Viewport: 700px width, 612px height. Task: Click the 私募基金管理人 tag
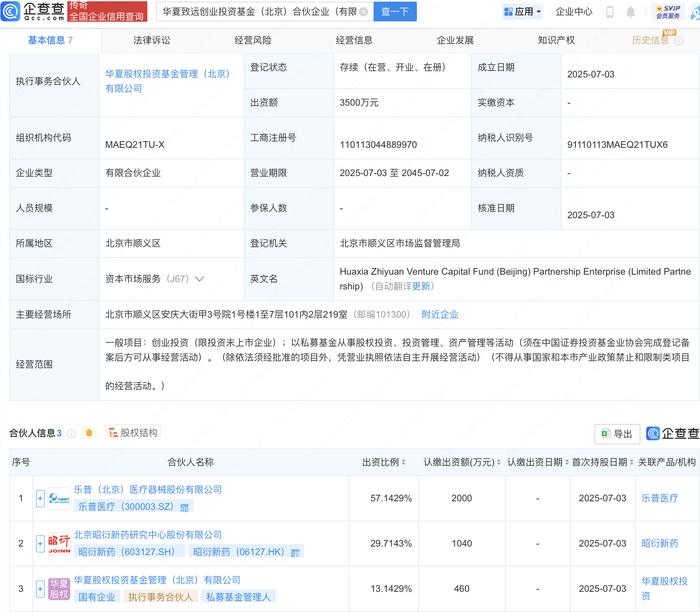238,597
